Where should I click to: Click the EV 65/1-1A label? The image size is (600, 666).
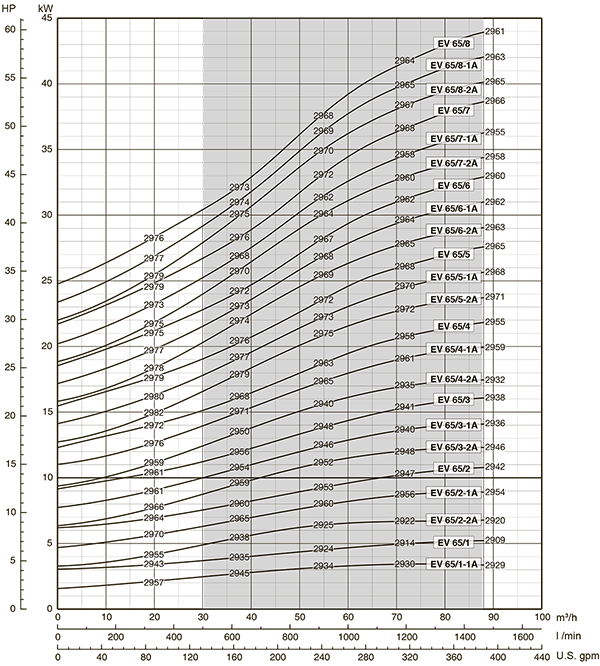pyautogui.click(x=454, y=564)
